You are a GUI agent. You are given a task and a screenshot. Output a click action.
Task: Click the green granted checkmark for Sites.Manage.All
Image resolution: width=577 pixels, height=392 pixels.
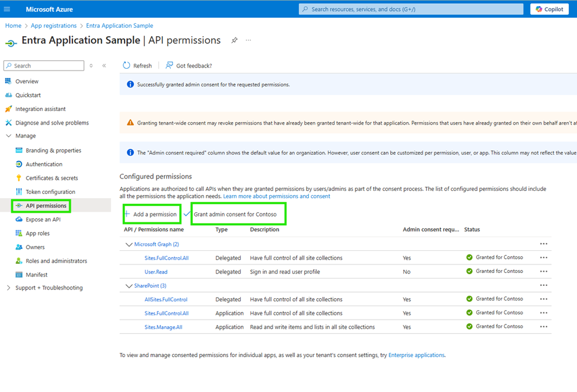[x=469, y=326]
